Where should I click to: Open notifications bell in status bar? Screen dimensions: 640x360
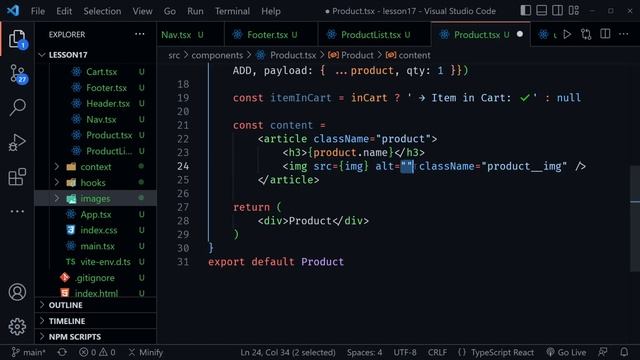tap(624, 352)
